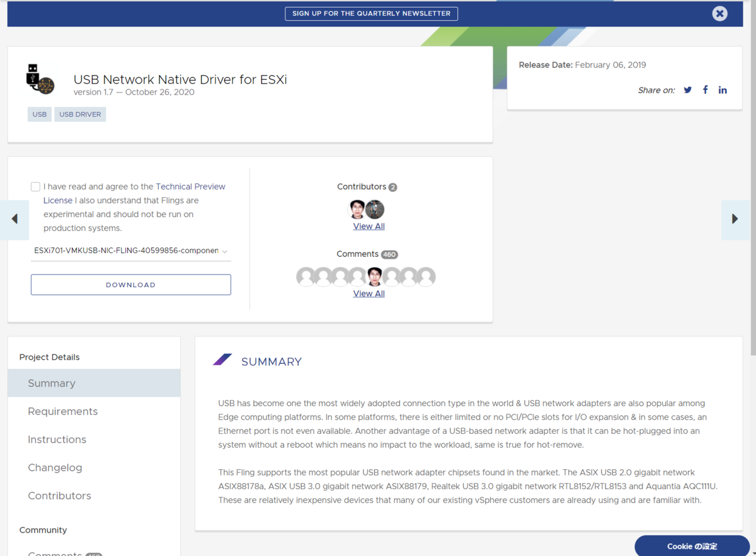This screenshot has height=556, width=756.
Task: View All contributors link
Action: coord(369,227)
